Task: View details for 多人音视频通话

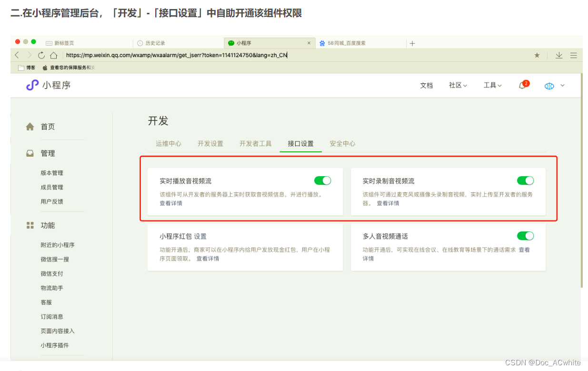Action: pyautogui.click(x=524, y=250)
